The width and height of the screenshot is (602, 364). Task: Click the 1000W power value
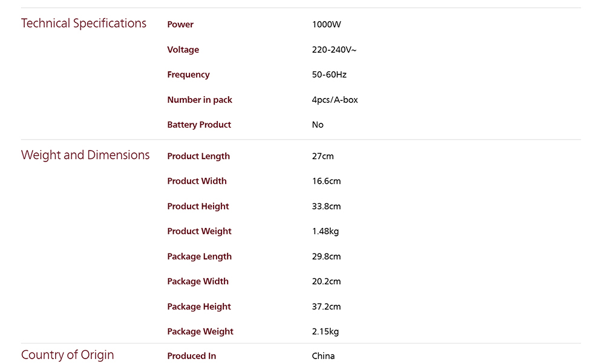click(327, 25)
